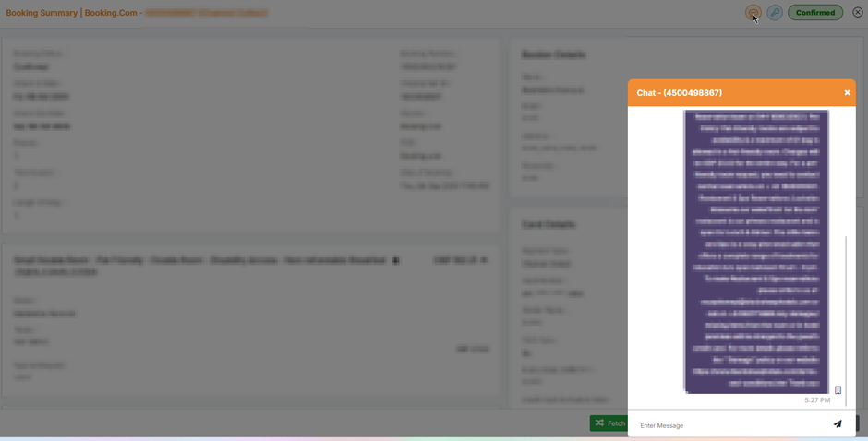This screenshot has height=441, width=868.
Task: Open the orange chat icon in header
Action: tap(753, 13)
